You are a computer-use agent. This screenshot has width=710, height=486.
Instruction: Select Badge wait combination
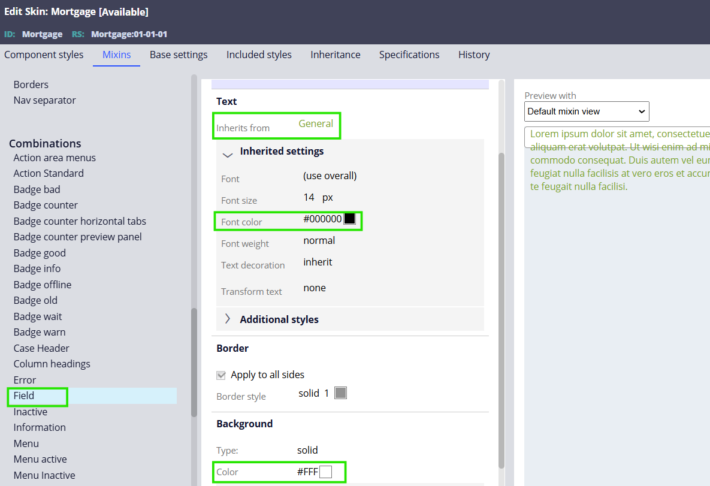coord(38,316)
